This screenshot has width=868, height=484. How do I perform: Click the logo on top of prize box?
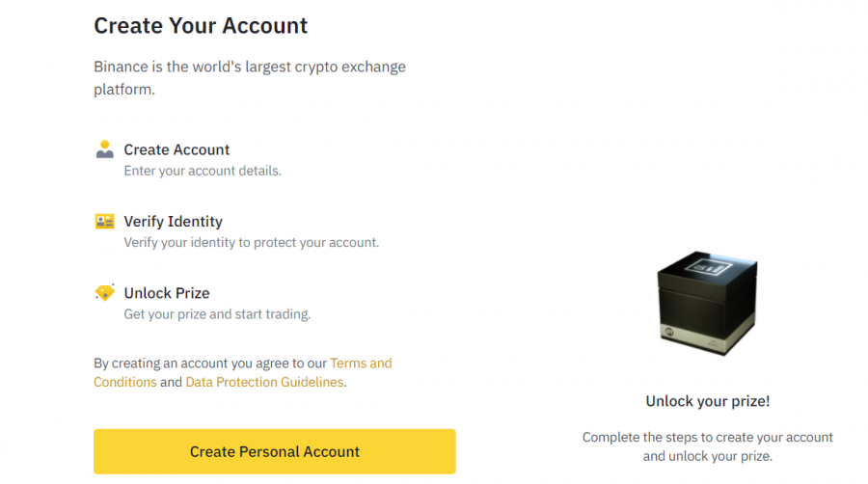[x=709, y=268]
